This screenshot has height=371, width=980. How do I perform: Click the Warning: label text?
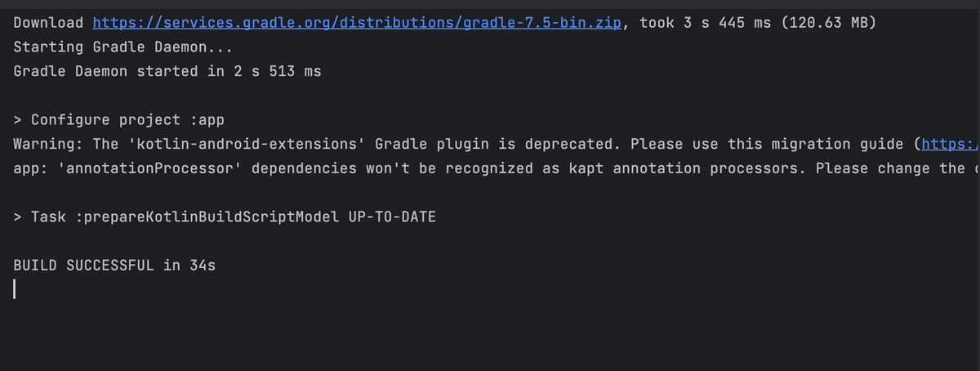coord(49,145)
